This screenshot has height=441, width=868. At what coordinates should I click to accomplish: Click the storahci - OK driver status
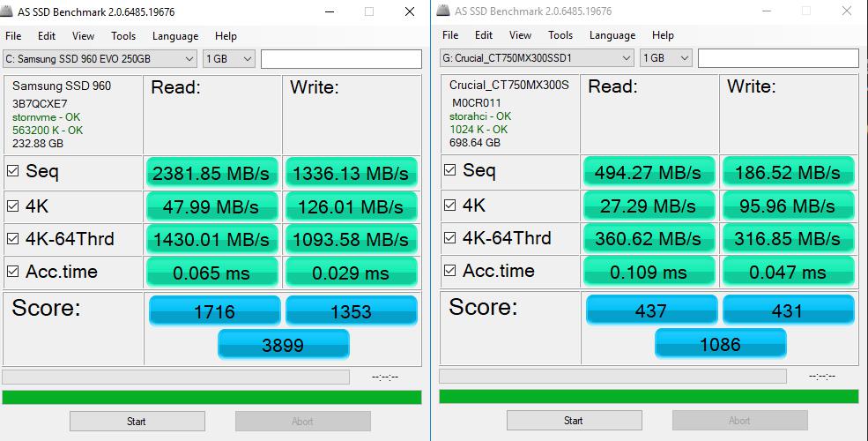pyautogui.click(x=480, y=116)
